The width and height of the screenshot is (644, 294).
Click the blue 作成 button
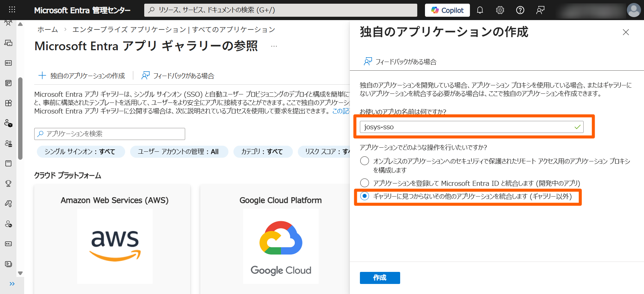pyautogui.click(x=380, y=278)
